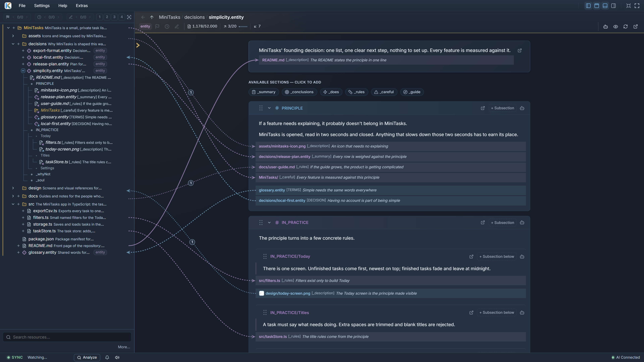Click the speaker sound icon in status bar
The width and height of the screenshot is (644, 362).
tap(117, 357)
